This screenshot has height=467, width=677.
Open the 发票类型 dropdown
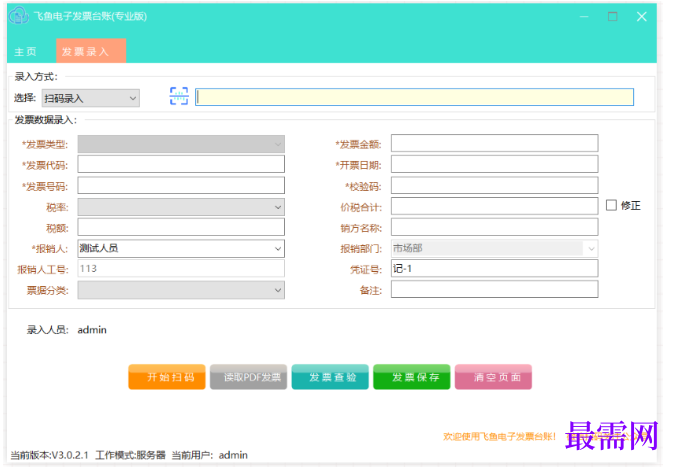pos(181,144)
